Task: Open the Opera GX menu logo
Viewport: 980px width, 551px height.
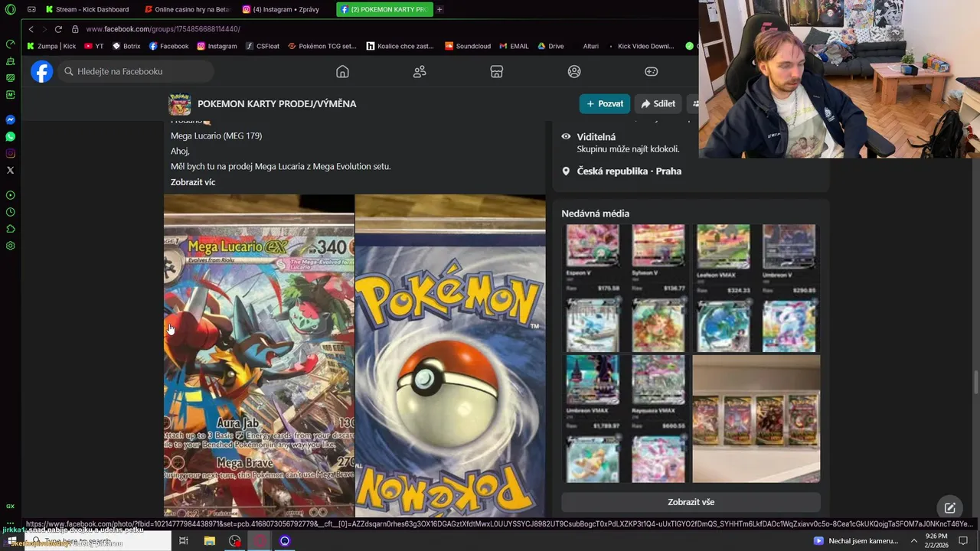Action: pos(10,9)
